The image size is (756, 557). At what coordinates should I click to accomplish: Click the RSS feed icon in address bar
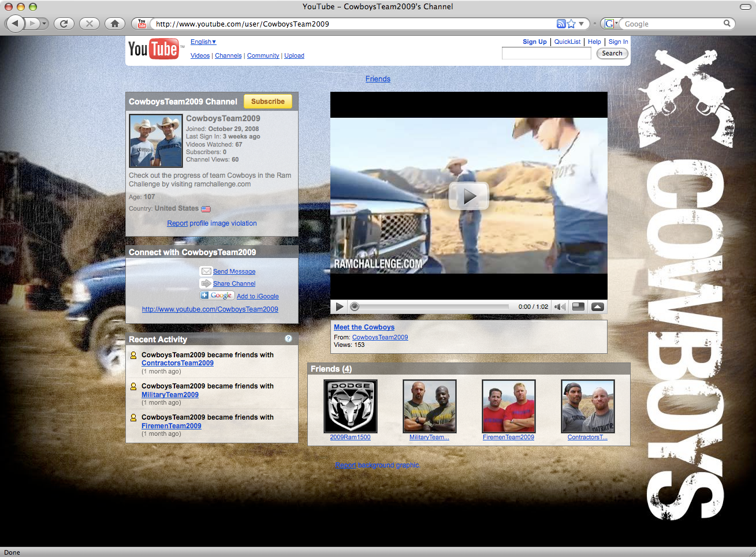point(561,24)
